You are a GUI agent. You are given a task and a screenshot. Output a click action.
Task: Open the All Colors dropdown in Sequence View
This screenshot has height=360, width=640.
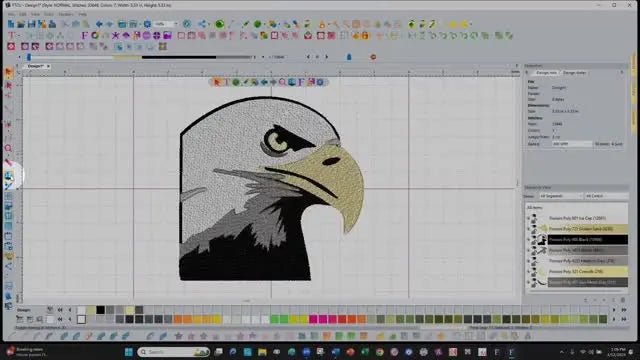point(606,196)
